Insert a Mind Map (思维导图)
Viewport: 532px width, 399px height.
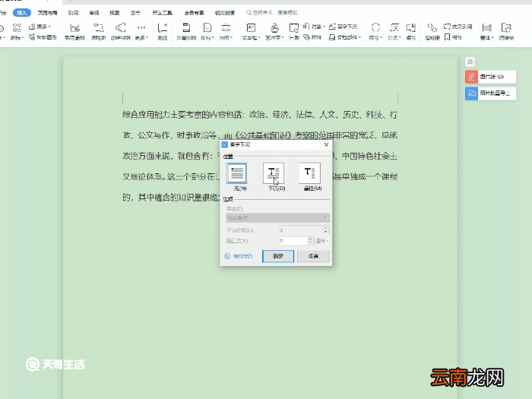click(x=120, y=31)
